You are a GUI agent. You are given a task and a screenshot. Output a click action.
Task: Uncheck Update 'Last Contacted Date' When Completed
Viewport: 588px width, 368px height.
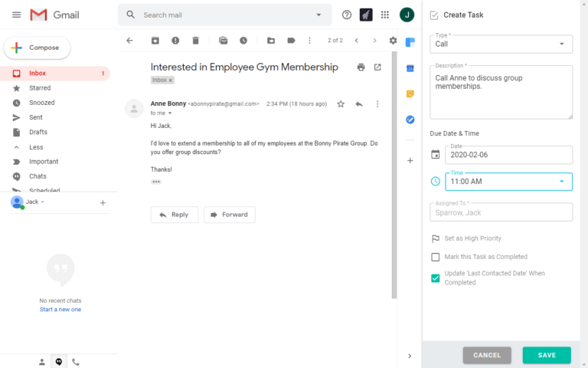tap(436, 278)
